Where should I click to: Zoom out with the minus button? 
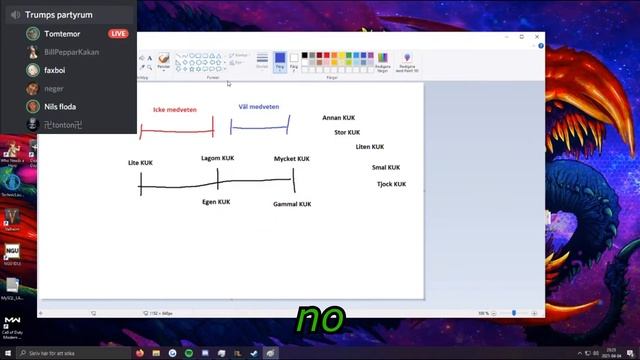[493, 313]
